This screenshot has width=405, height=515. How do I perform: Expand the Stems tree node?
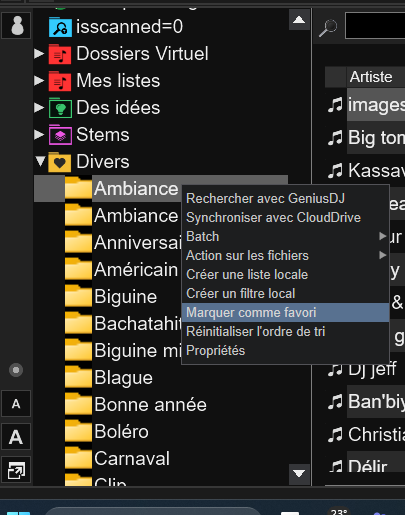39,135
